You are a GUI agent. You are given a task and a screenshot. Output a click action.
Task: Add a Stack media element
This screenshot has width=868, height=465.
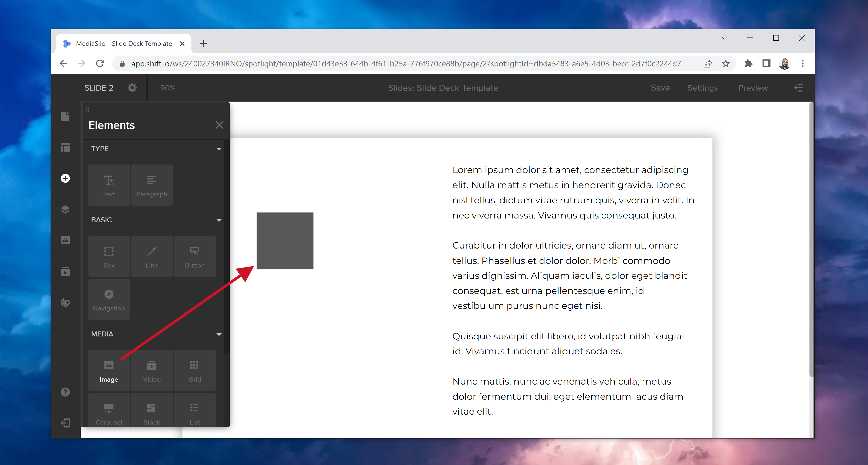point(152,410)
